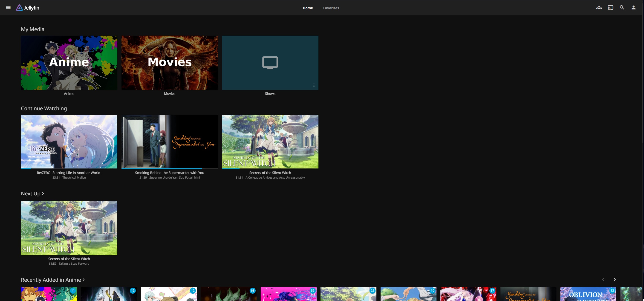Open Re:ZERO -Starting Life in Another World- title
This screenshot has width=644, height=301.
click(x=69, y=173)
